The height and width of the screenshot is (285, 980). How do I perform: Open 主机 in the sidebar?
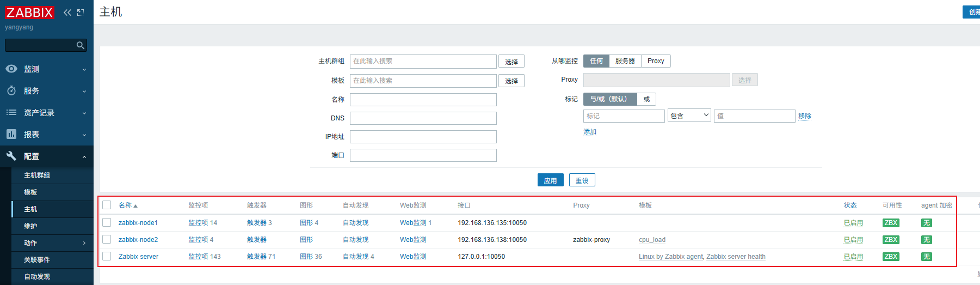coord(30,209)
